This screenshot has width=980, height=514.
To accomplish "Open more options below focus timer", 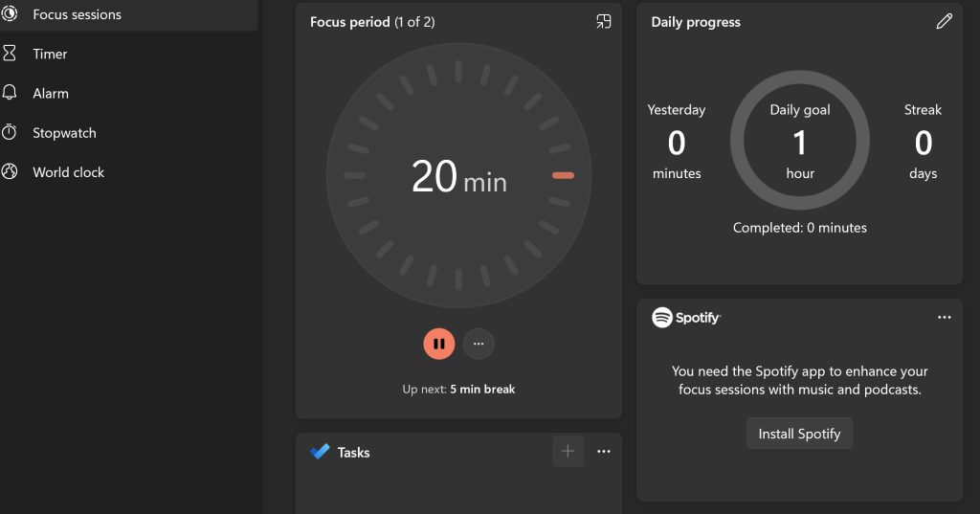I will [479, 344].
